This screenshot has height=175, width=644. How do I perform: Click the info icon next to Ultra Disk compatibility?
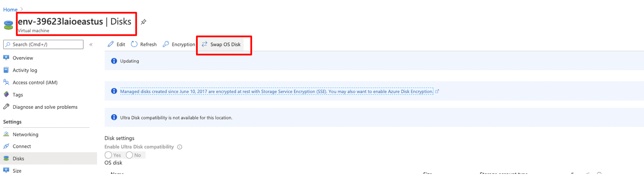coord(180,147)
